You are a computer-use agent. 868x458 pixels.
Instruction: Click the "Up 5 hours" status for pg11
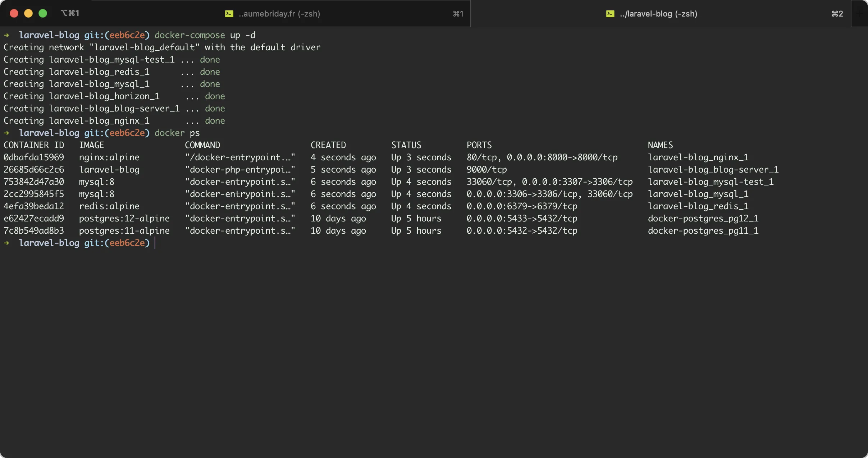coord(416,231)
